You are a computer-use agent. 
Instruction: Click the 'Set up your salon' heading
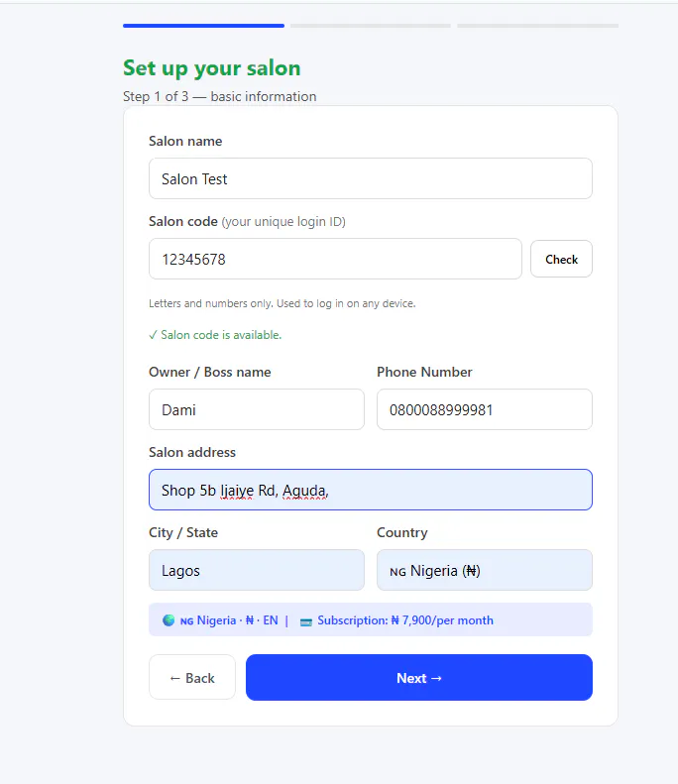click(x=212, y=68)
